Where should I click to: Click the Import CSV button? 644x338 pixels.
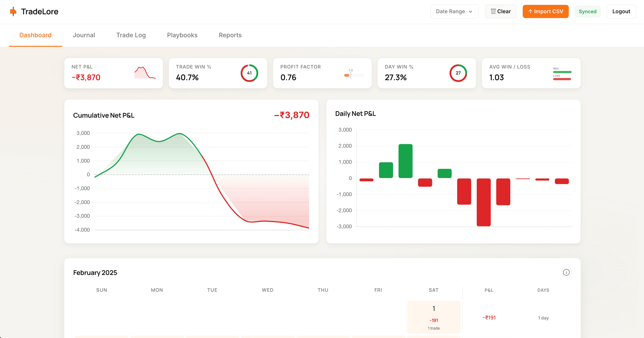pyautogui.click(x=545, y=11)
